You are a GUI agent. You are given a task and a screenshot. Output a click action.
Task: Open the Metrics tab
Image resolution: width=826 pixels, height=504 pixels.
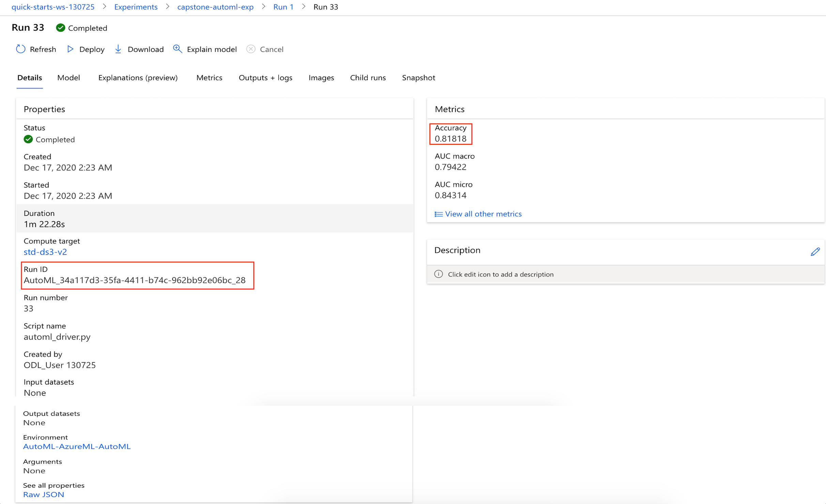[209, 78]
